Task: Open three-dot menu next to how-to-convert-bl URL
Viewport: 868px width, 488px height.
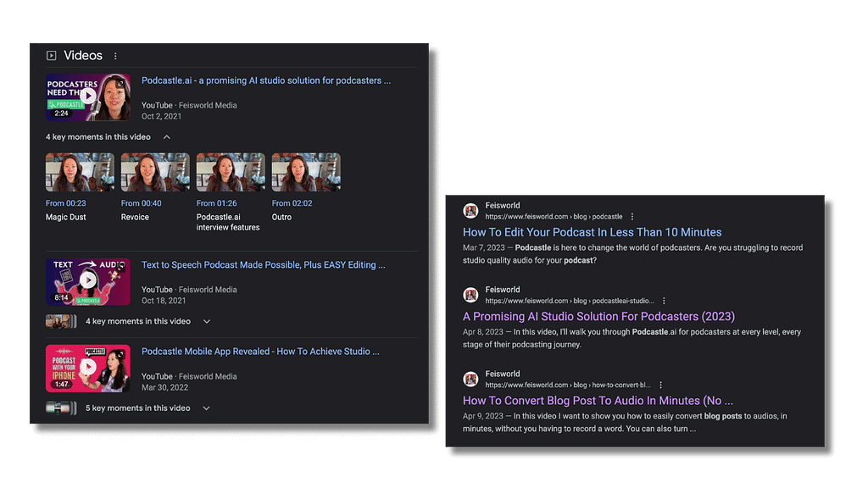Action: pyautogui.click(x=660, y=385)
